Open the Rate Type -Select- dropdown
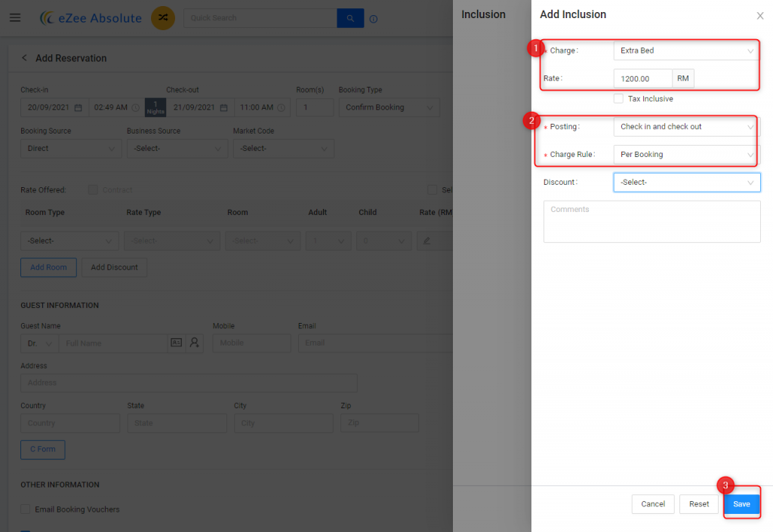Image resolution: width=773 pixels, height=532 pixels. 172,241
